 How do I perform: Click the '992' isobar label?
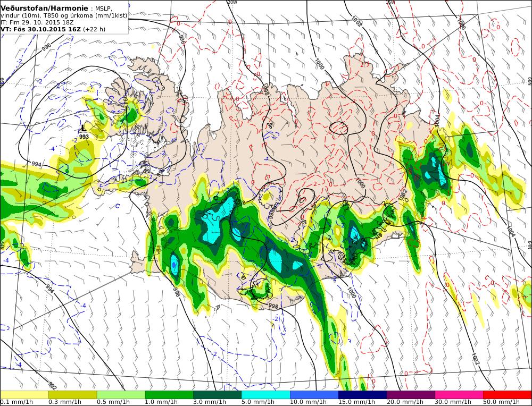pos(52,386)
